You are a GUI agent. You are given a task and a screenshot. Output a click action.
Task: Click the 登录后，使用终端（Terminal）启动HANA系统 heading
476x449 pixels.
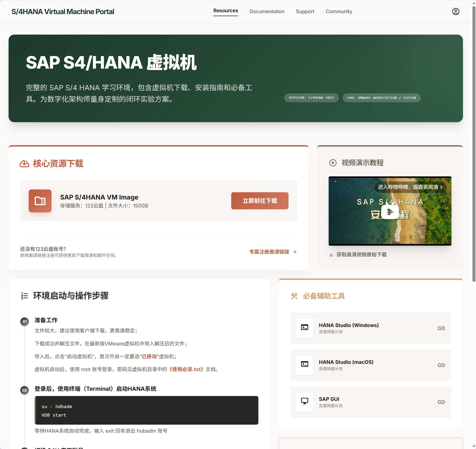coord(95,389)
